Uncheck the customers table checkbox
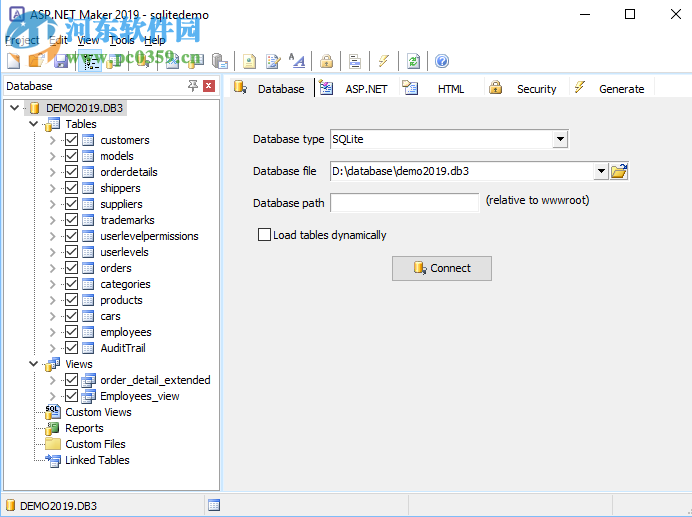Image resolution: width=692 pixels, height=517 pixels. pos(71,140)
